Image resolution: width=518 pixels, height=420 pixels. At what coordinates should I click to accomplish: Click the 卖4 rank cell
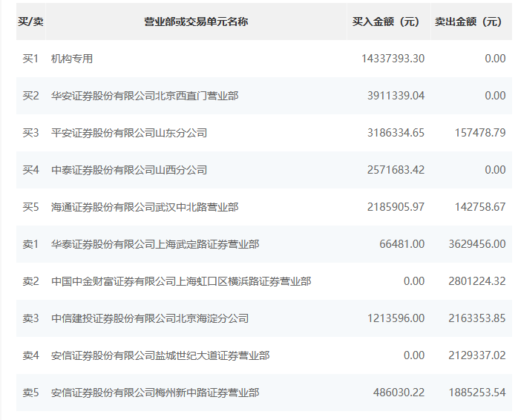pyautogui.click(x=30, y=355)
